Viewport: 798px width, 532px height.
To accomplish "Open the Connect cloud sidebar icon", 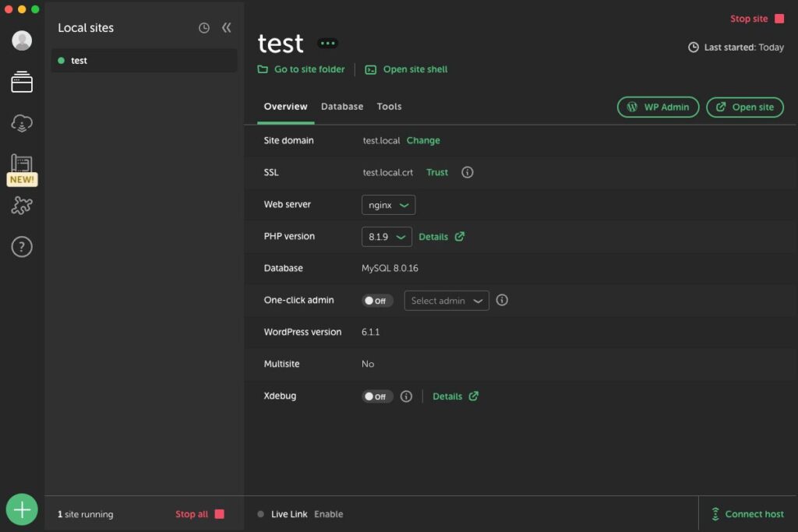I will pos(22,123).
